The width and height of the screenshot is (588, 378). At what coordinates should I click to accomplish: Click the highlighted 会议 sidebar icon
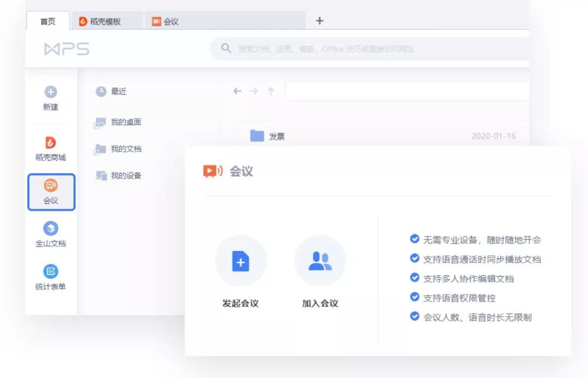(51, 185)
